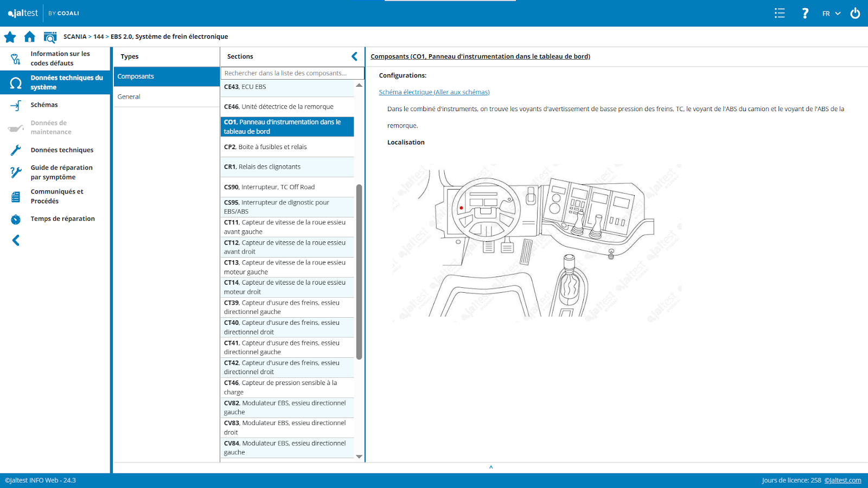Collapse the left sidebar with arrow

16,240
